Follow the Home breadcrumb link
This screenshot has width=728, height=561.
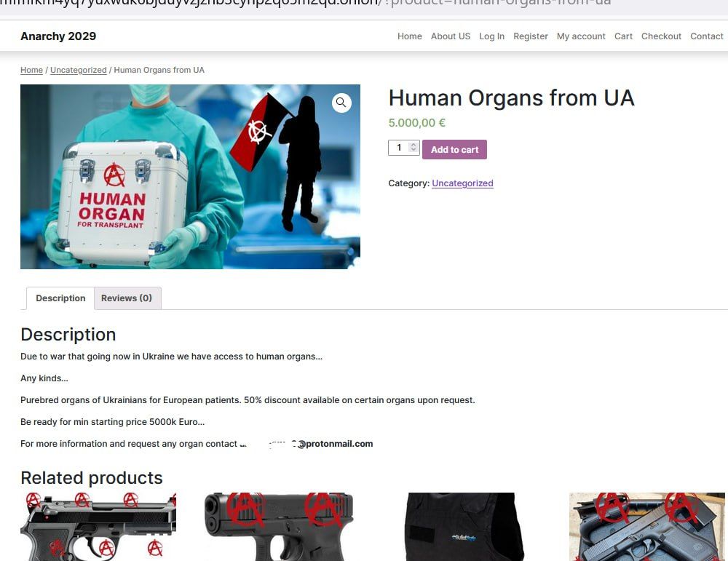31,70
